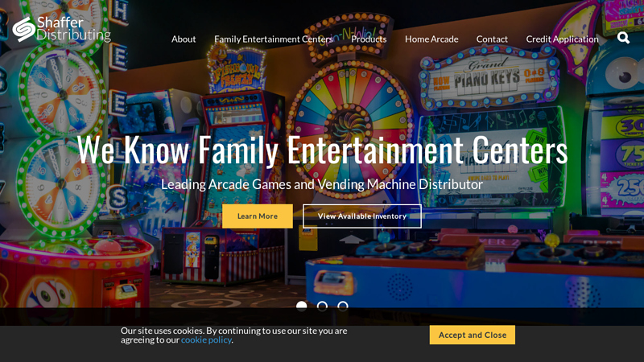Click the hero headline We Know Family Entertainment Centers
Image resolution: width=644 pixels, height=362 pixels.
[322, 150]
